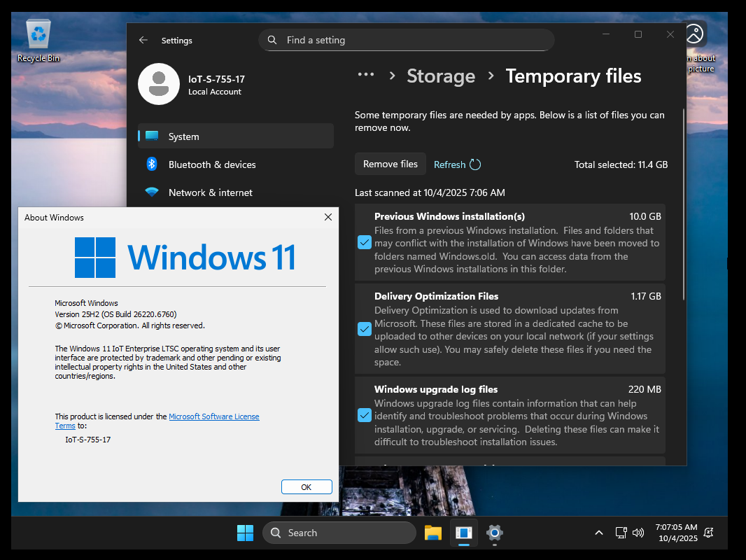Select System in Settings sidebar
This screenshot has width=746, height=560.
point(236,136)
